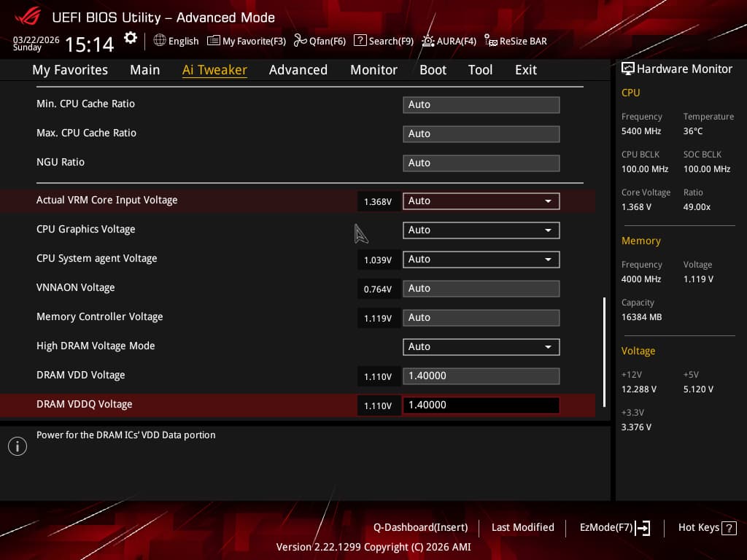The height and width of the screenshot is (560, 747).
Task: Click VNNAON Voltage Auto field
Action: (x=481, y=289)
